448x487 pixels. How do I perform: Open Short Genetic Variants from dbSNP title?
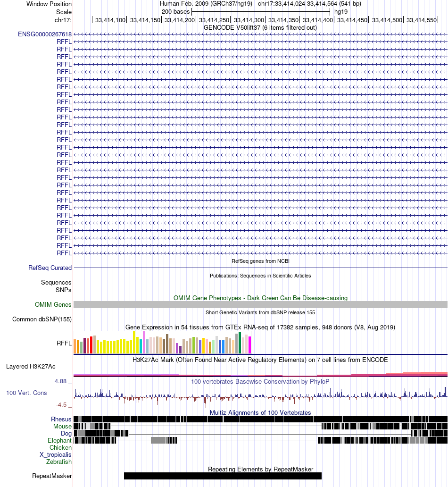point(260,313)
